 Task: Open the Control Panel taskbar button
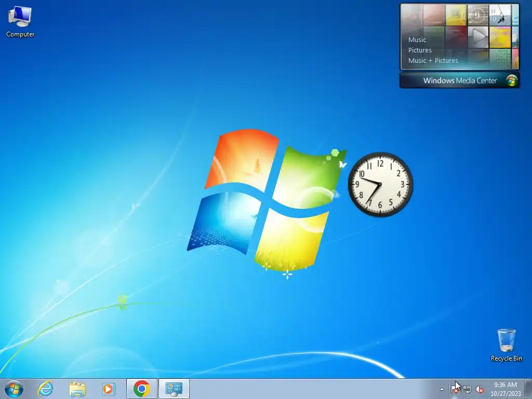tap(174, 389)
